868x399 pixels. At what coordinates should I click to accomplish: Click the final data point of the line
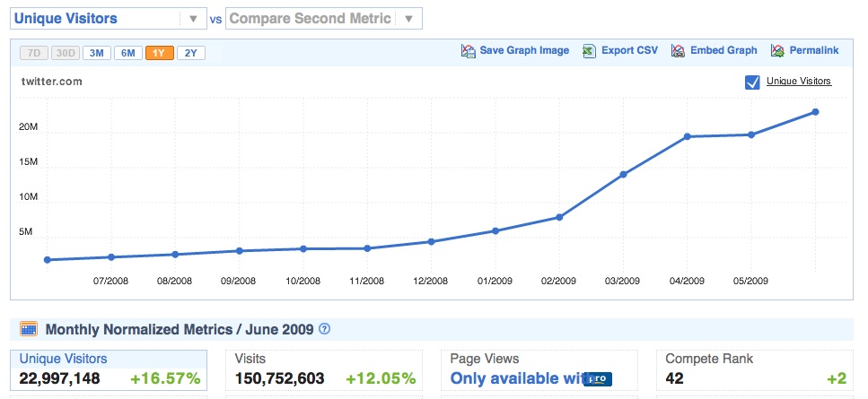click(815, 112)
